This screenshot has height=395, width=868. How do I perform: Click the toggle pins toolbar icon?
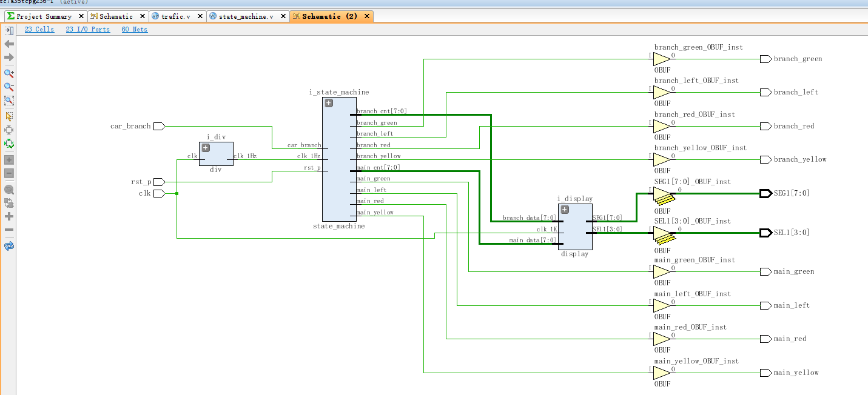pos(9,202)
